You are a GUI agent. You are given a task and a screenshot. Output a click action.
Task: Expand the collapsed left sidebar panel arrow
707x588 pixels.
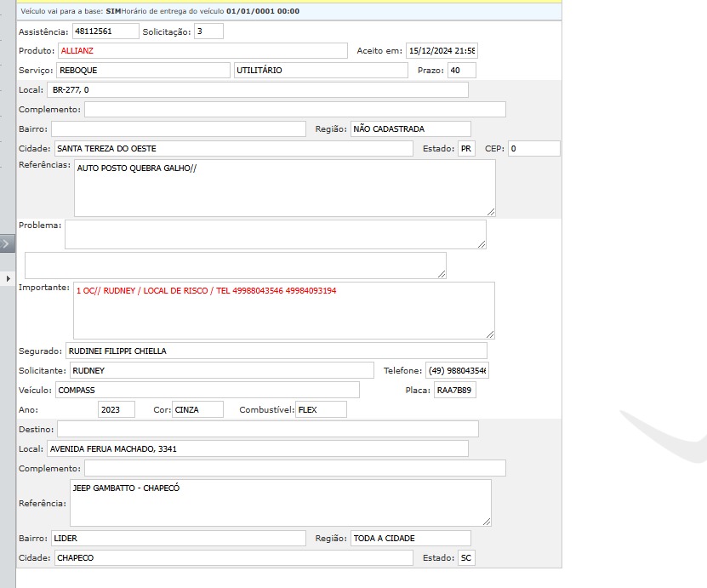pos(7,244)
